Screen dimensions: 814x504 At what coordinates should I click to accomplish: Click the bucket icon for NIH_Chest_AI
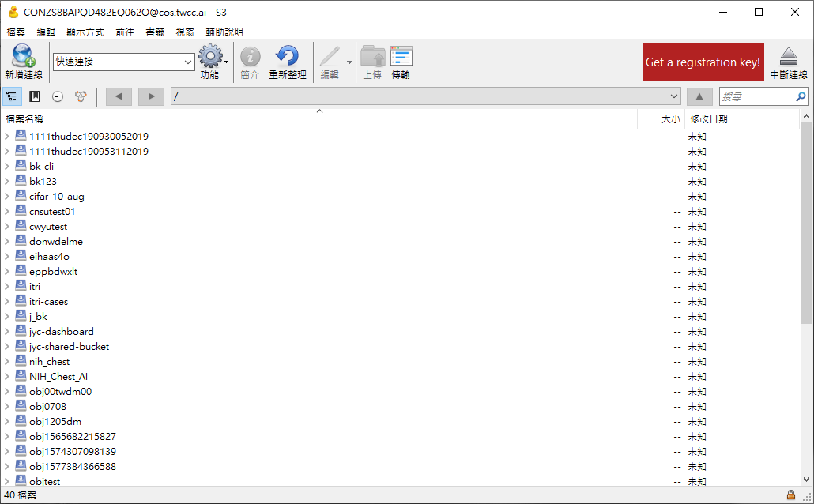21,376
